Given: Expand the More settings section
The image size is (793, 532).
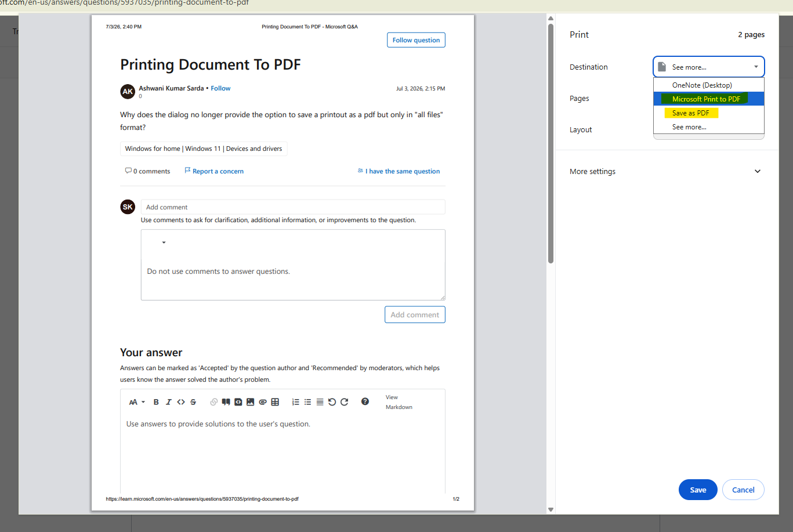Looking at the screenshot, I should [x=666, y=171].
